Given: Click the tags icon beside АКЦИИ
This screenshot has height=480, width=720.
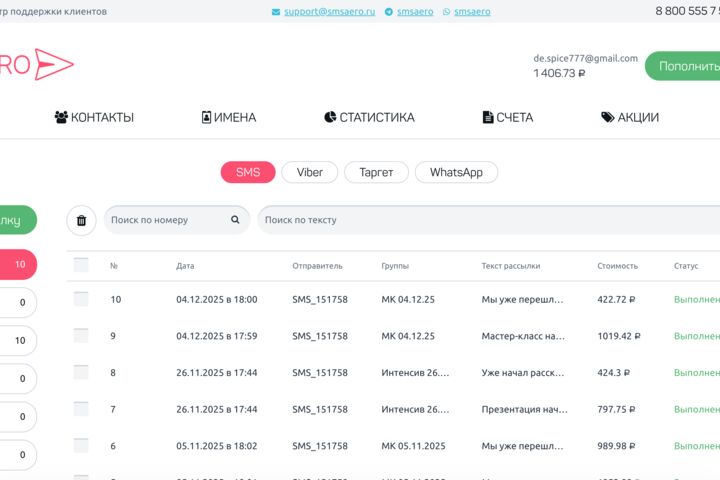Looking at the screenshot, I should tap(608, 117).
